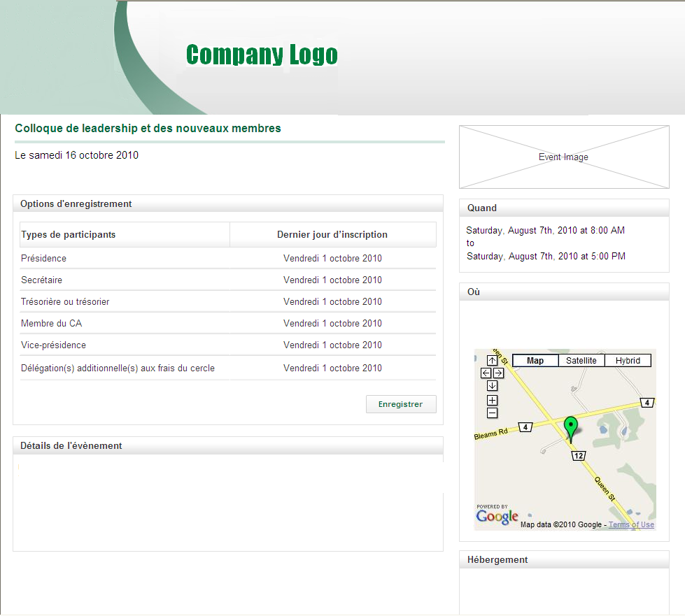Click the Company Logo in header

pos(262,55)
